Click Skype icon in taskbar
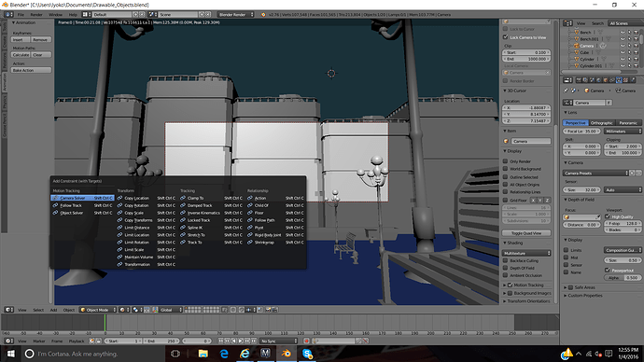Image resolution: width=644 pixels, height=362 pixels. coord(307,354)
